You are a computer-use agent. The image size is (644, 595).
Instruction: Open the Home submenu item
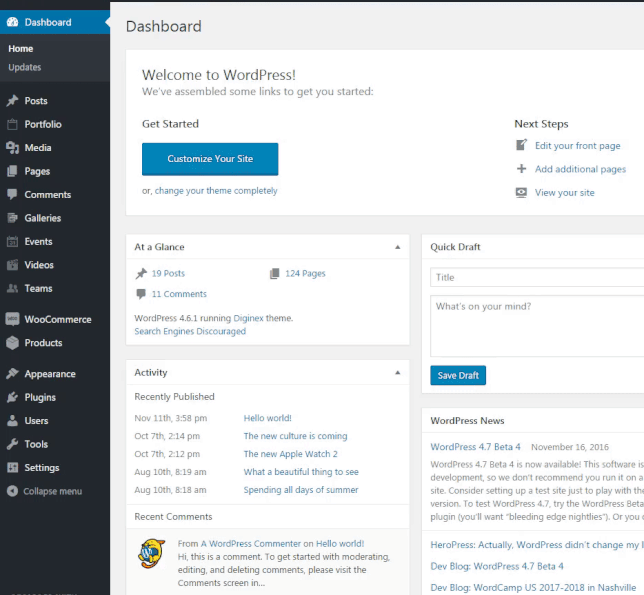[x=21, y=48]
